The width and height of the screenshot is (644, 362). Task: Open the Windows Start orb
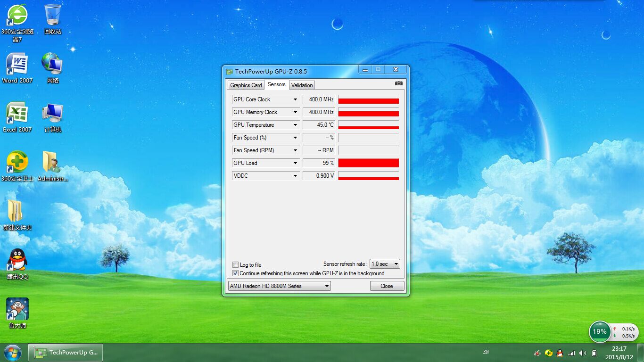point(13,352)
